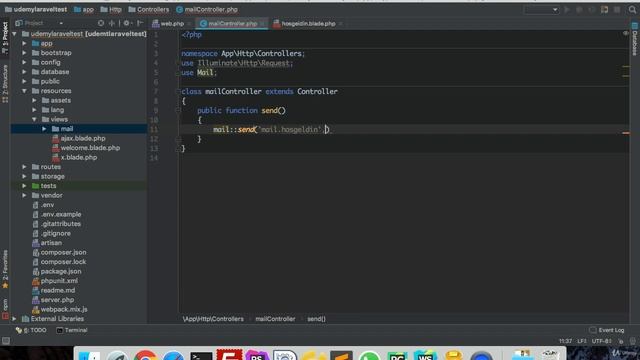Open the TODO tool window
This screenshot has width=640, height=360.
click(31, 330)
